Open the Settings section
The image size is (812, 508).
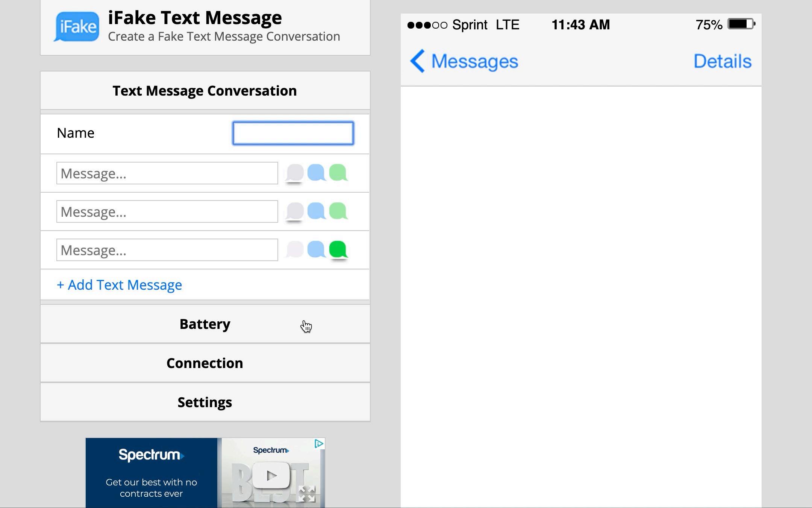pos(205,402)
